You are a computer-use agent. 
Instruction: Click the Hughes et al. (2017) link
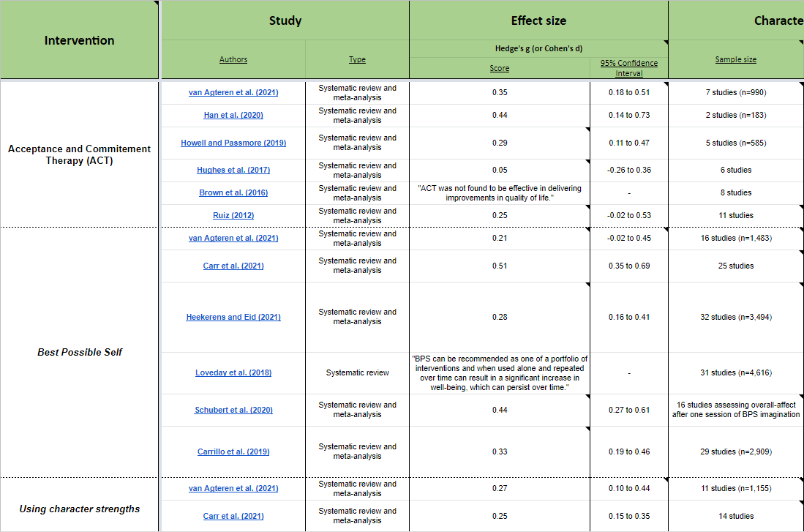click(x=233, y=170)
